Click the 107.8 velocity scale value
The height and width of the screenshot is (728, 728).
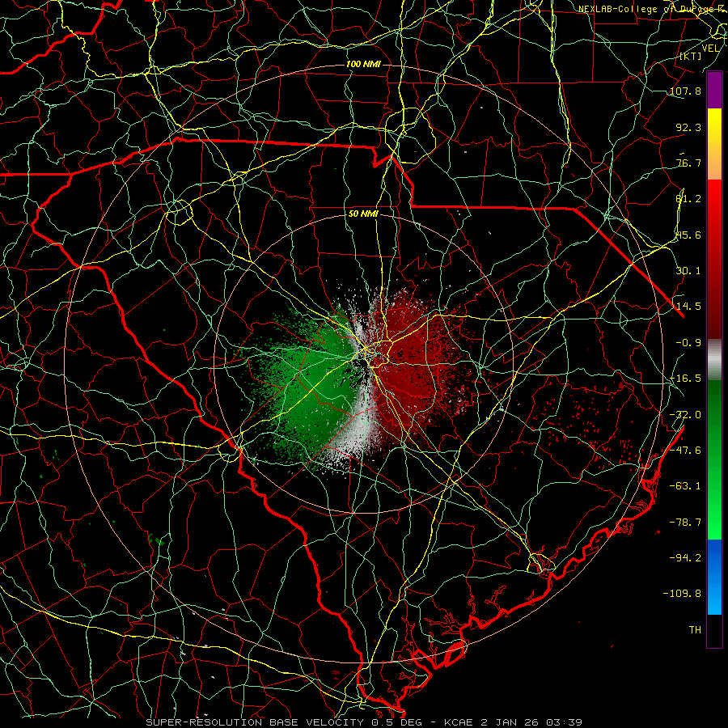(685, 91)
